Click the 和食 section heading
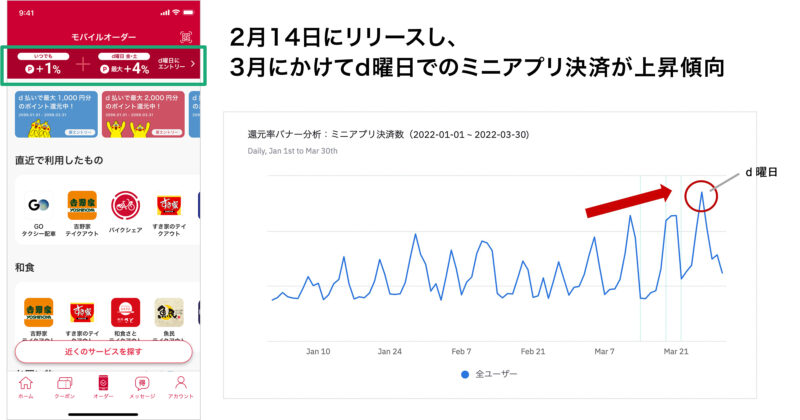This screenshot has width=800, height=420. coord(24,267)
